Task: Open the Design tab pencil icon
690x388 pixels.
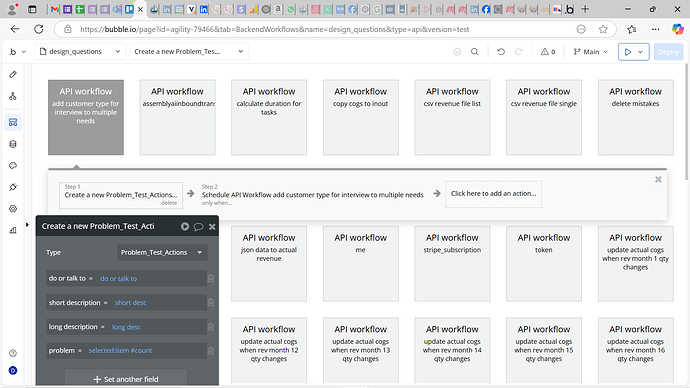Action: [x=13, y=74]
